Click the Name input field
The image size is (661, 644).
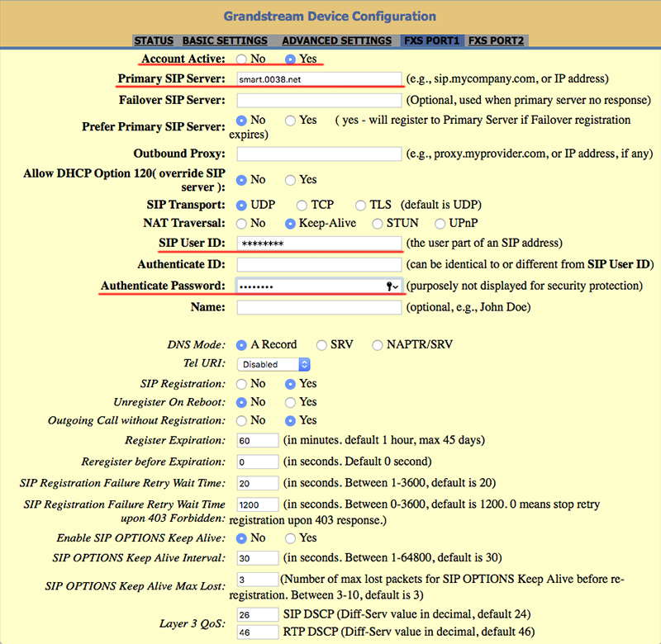[x=319, y=307]
